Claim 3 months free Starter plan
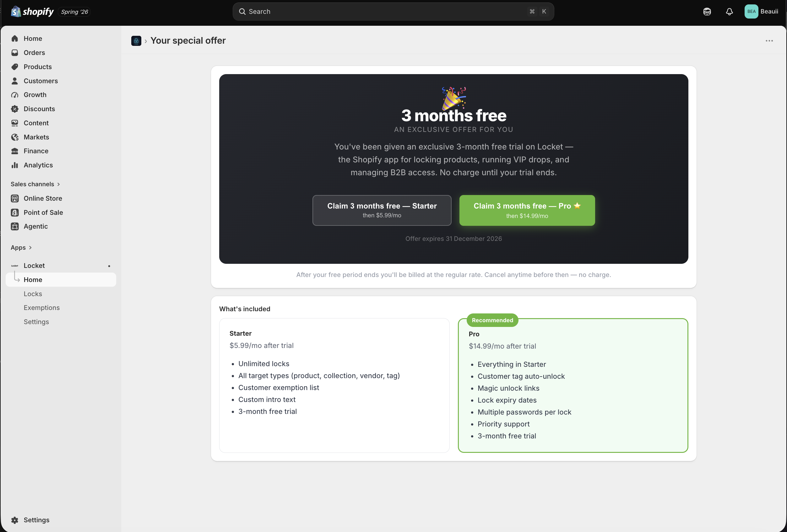Viewport: 787px width, 532px height. (382, 210)
